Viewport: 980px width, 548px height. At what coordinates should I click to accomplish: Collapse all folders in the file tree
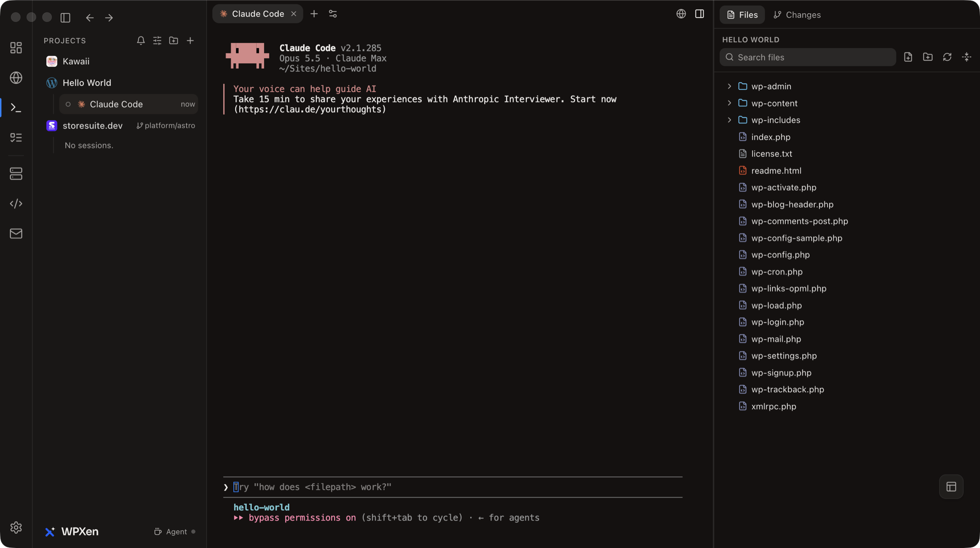[x=966, y=57]
